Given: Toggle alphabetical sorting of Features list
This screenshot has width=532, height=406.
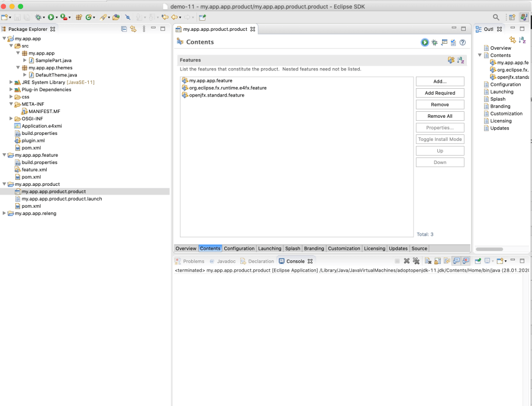Looking at the screenshot, I should pyautogui.click(x=461, y=60).
